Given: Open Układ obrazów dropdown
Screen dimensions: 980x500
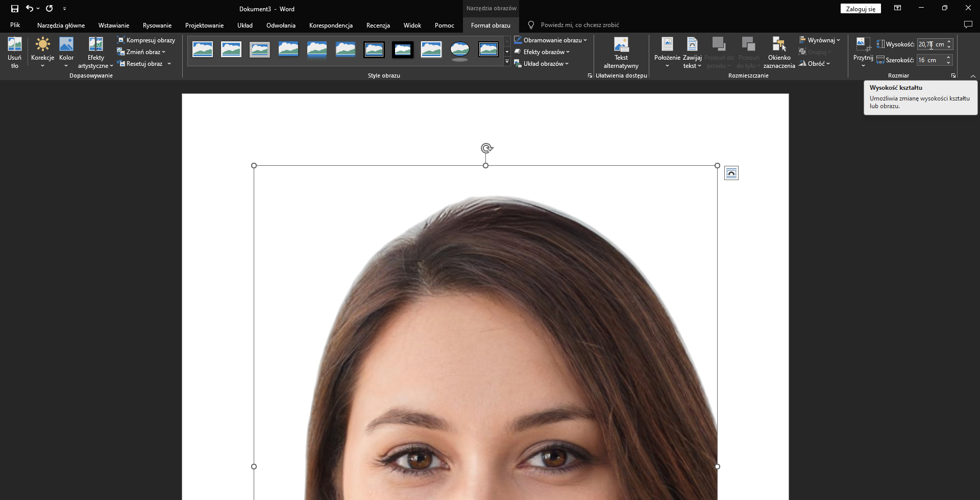Looking at the screenshot, I should click(541, 63).
